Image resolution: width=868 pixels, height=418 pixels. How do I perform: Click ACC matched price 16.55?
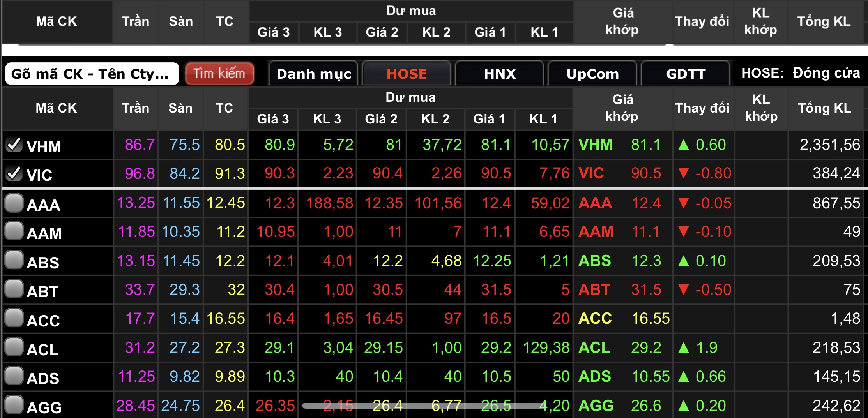coord(651,318)
